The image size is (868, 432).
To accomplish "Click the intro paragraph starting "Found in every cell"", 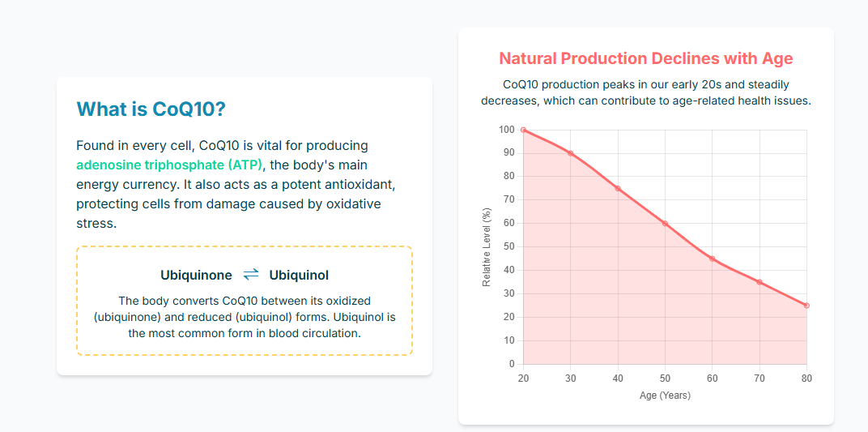I will (235, 185).
